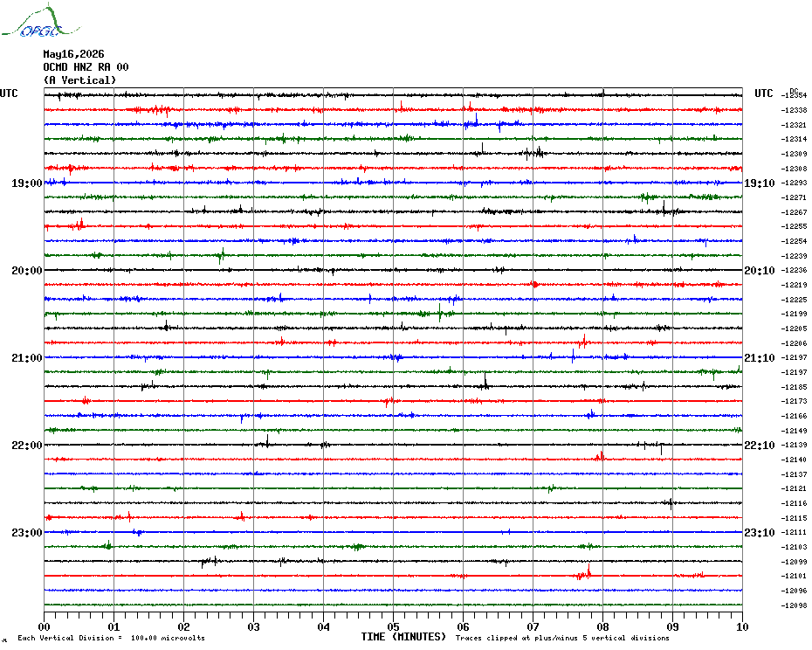Click the 23:00 time label on left
Screen dimensions: 812x650
27,533
